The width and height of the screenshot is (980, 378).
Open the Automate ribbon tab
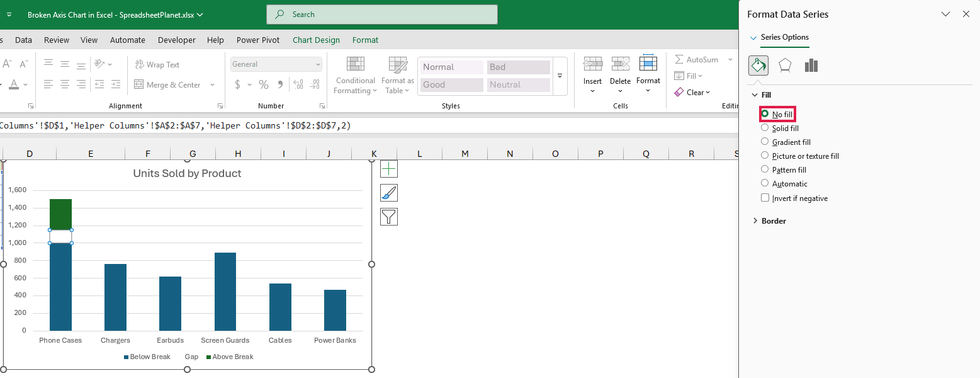click(x=128, y=40)
